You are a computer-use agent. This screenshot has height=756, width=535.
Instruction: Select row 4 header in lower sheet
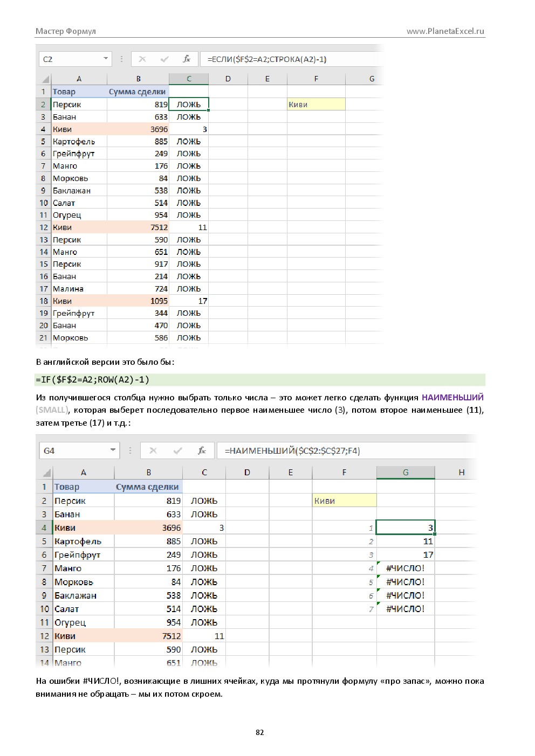pyautogui.click(x=44, y=528)
